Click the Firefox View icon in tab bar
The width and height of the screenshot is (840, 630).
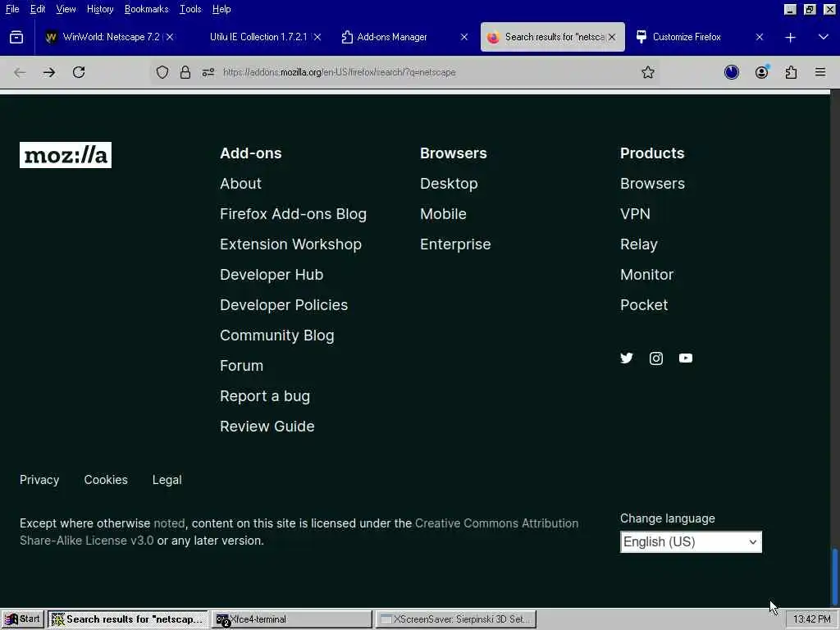[16, 37]
